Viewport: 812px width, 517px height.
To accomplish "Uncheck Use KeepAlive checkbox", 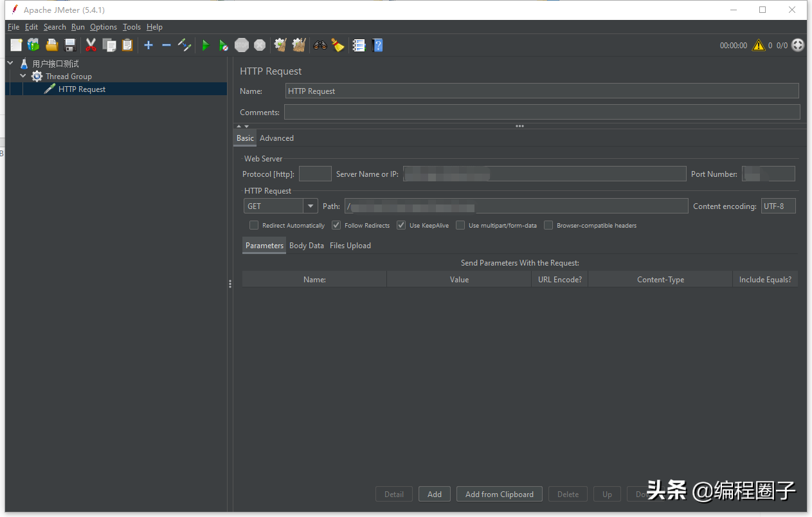I will (401, 225).
